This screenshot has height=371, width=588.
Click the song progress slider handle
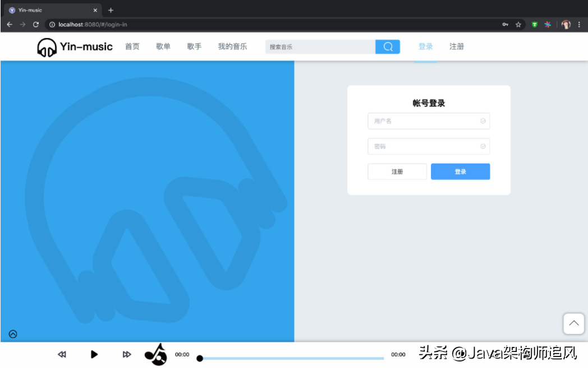200,359
